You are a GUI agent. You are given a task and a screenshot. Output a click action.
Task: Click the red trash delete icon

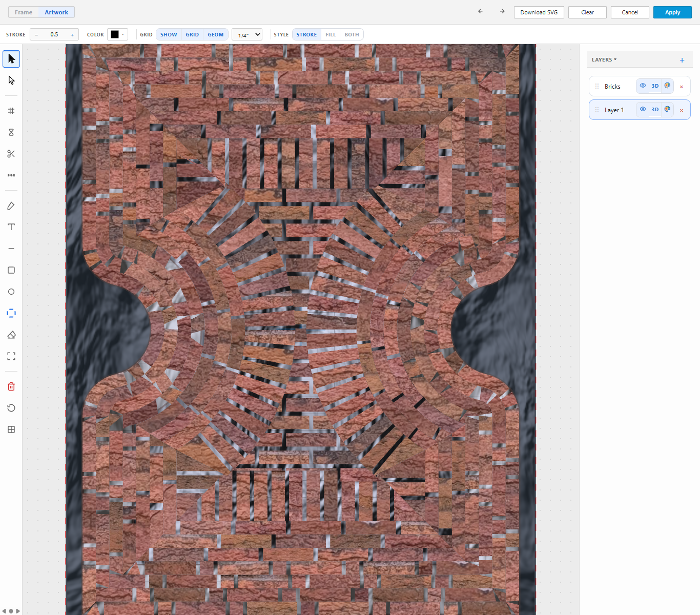11,386
